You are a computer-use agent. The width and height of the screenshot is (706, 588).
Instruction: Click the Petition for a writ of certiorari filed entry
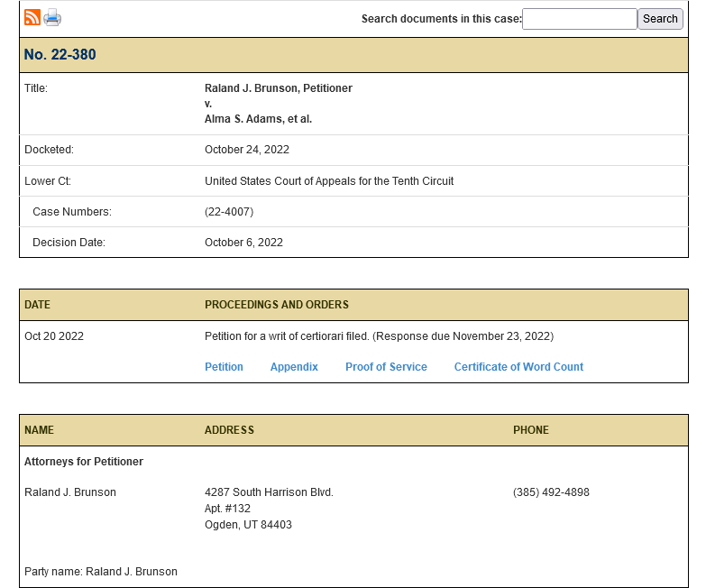[379, 336]
